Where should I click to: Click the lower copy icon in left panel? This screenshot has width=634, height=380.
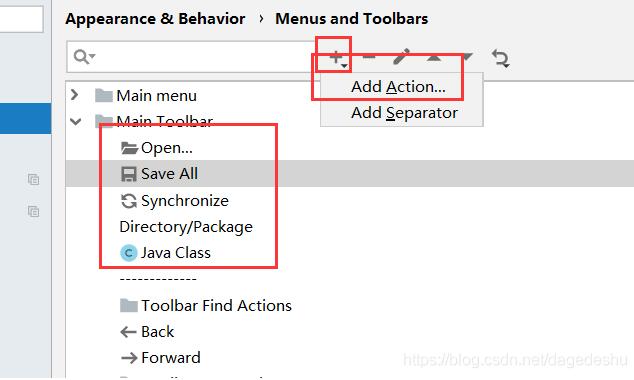(x=34, y=211)
